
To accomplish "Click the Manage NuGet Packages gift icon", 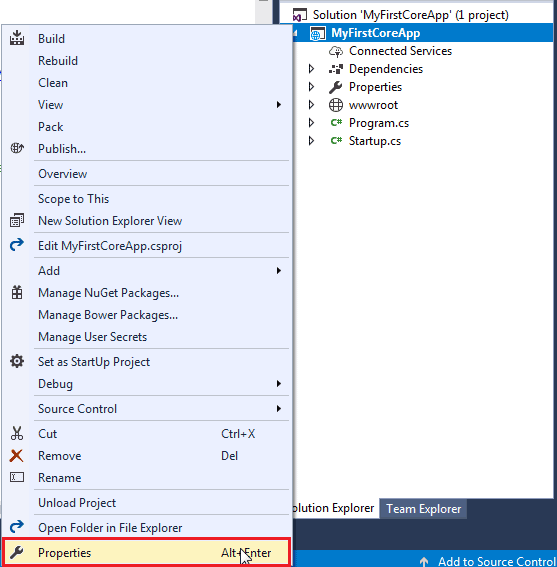I will click(17, 292).
